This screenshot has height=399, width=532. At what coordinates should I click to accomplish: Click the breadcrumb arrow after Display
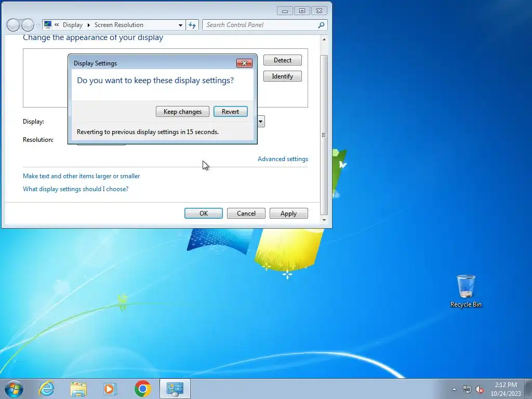(88, 25)
